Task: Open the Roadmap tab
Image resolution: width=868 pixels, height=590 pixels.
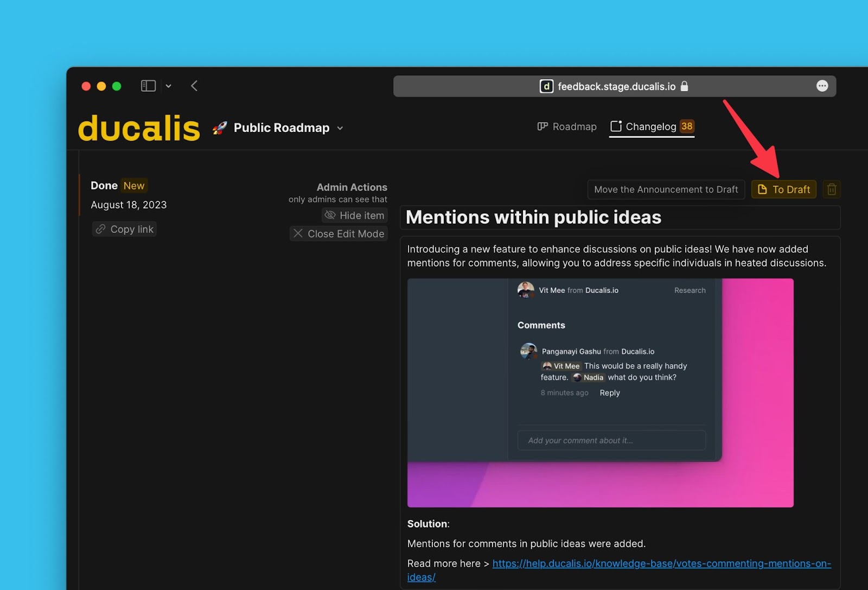Action: click(x=567, y=126)
